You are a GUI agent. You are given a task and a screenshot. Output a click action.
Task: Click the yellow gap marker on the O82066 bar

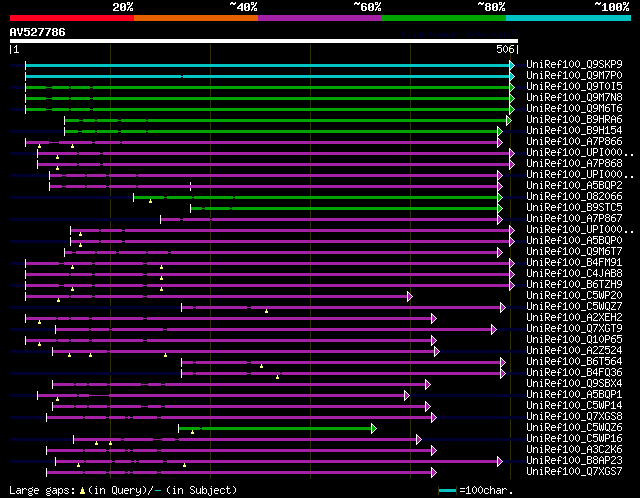[x=150, y=200]
